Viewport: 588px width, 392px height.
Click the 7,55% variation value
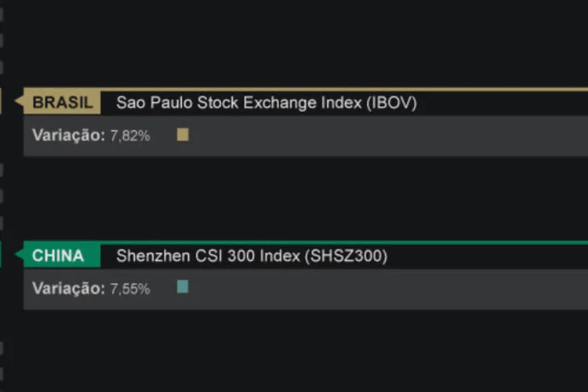129,289
